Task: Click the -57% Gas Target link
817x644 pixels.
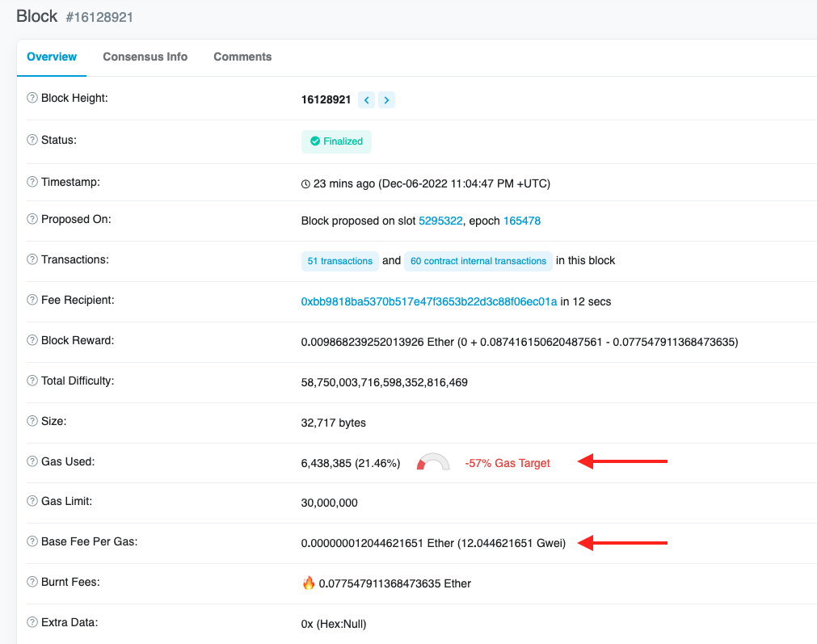Action: pos(507,463)
